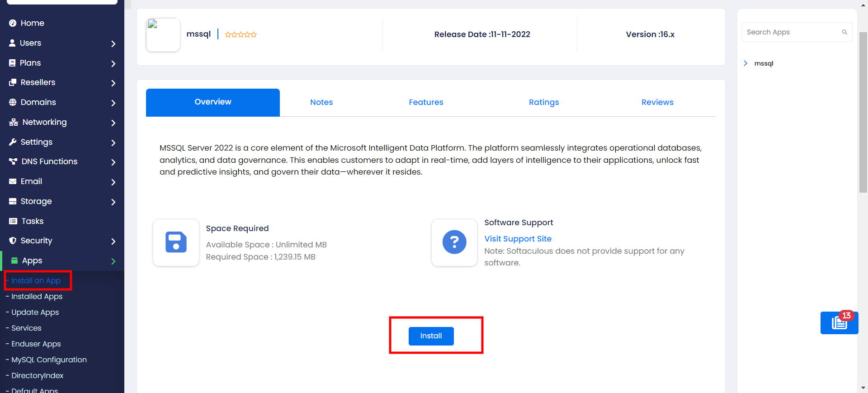The height and width of the screenshot is (393, 868).
Task: Open Installed Apps submenu item
Action: (37, 297)
